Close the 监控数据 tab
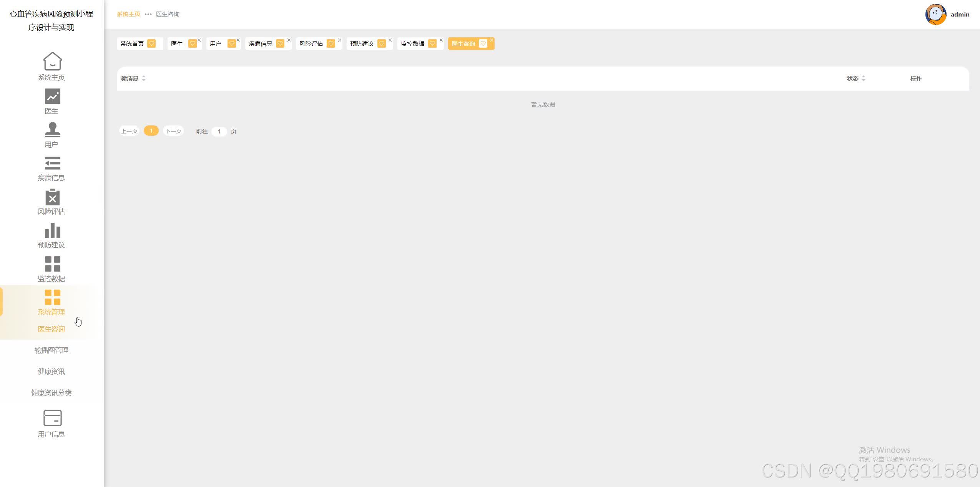Viewport: 980px width, 487px height. tap(441, 40)
